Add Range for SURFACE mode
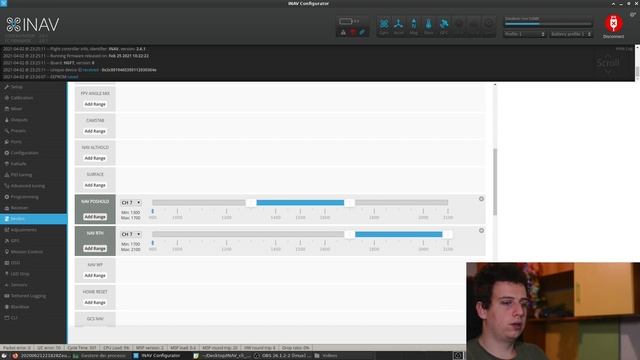The image size is (640, 360). pyautogui.click(x=95, y=185)
